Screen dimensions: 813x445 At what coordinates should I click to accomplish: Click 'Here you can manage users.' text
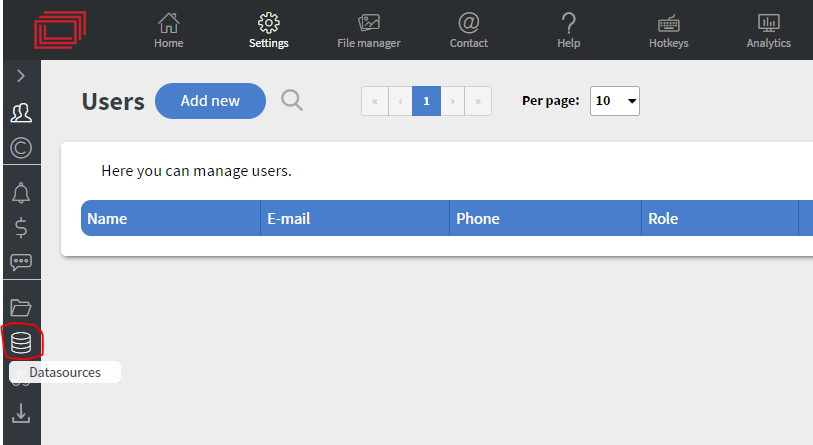point(197,171)
